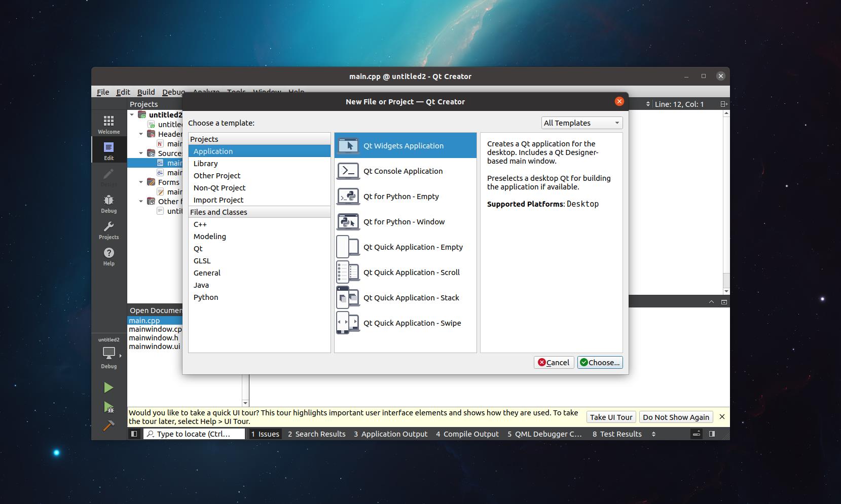Screen dimensions: 841x504
Task: Click the Type to locate search field
Action: coord(194,434)
